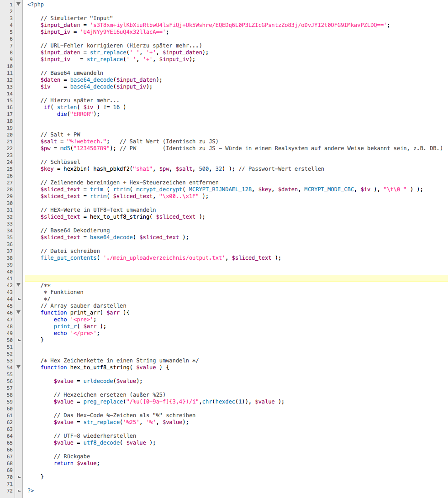Viewport: 448px width, 498px height.
Task: Click the strlen function call
Action: click(67, 107)
